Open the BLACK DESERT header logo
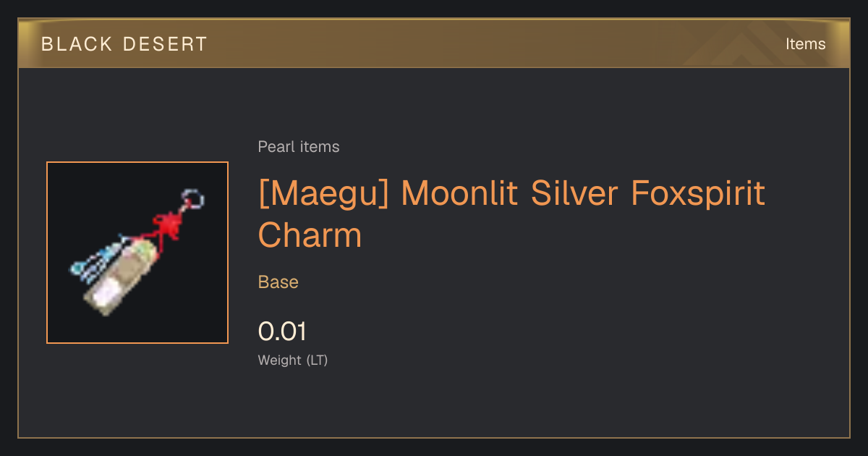This screenshot has width=868, height=456. [124, 44]
